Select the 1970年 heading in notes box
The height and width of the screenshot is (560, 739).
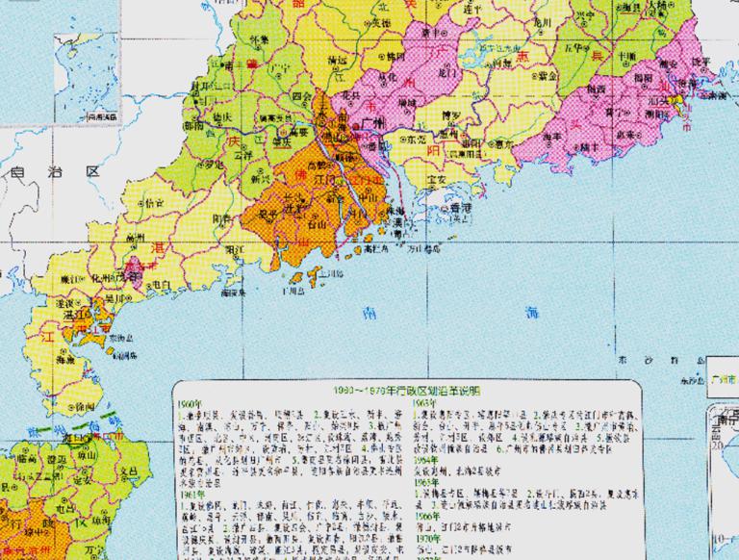[x=428, y=538]
